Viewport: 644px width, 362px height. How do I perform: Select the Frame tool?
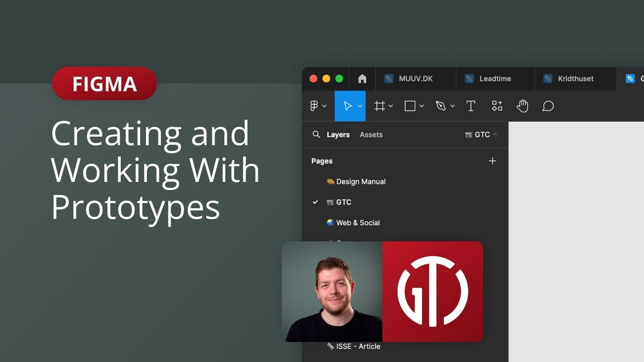click(x=380, y=106)
